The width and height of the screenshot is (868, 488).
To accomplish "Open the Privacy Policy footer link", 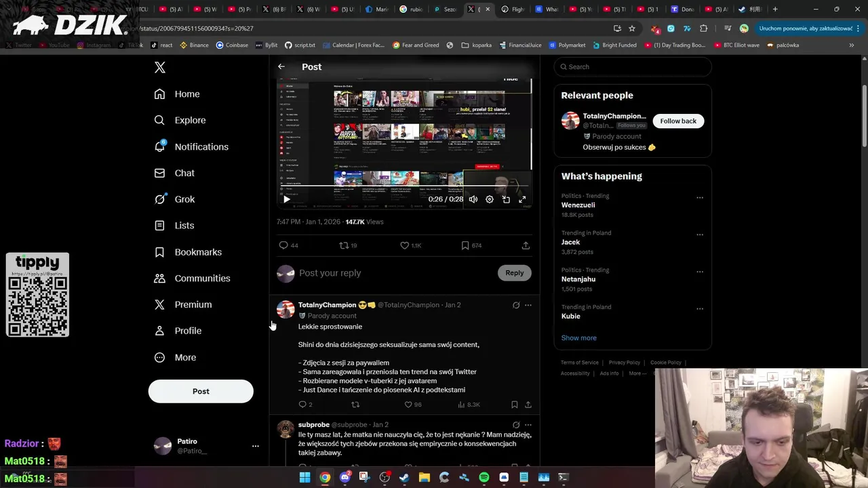I will [625, 363].
